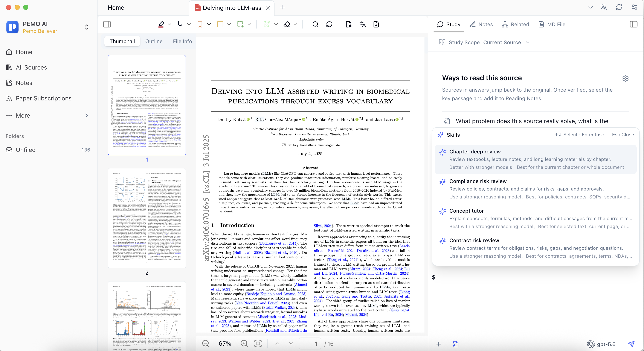
Task: Toggle the right panel layout icon
Action: coord(633,24)
